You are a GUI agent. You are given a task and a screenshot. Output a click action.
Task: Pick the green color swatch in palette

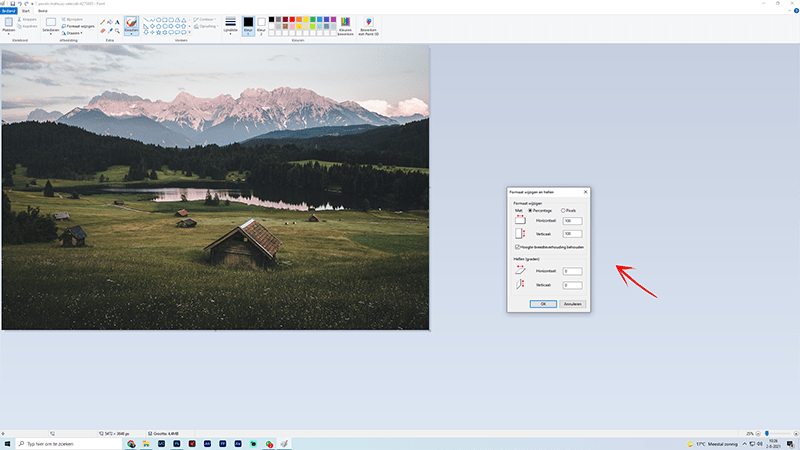click(x=313, y=19)
